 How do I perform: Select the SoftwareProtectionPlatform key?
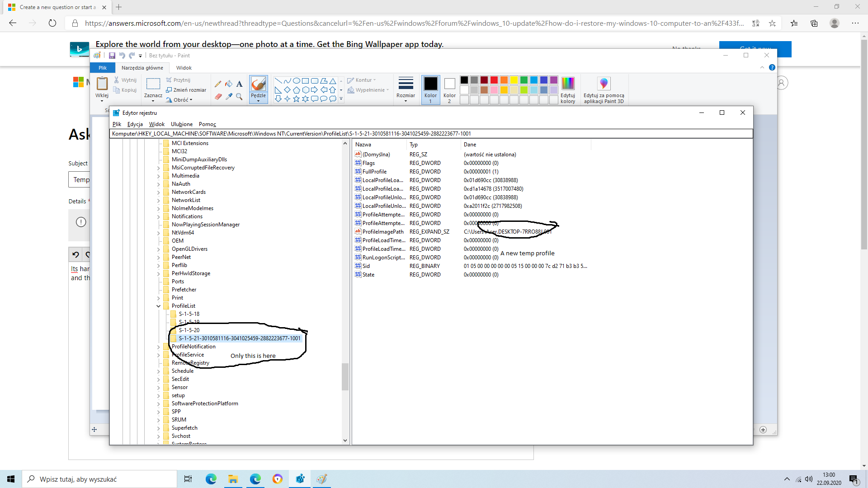coord(205,404)
